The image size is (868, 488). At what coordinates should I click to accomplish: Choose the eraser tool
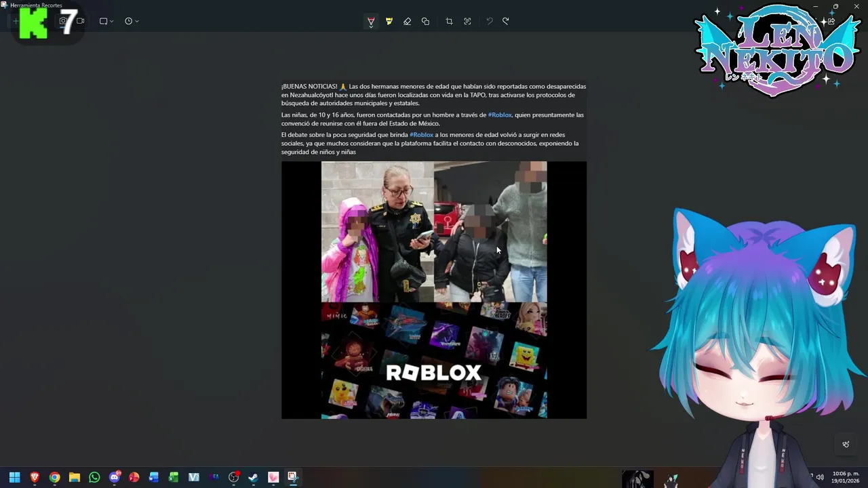[x=408, y=21]
